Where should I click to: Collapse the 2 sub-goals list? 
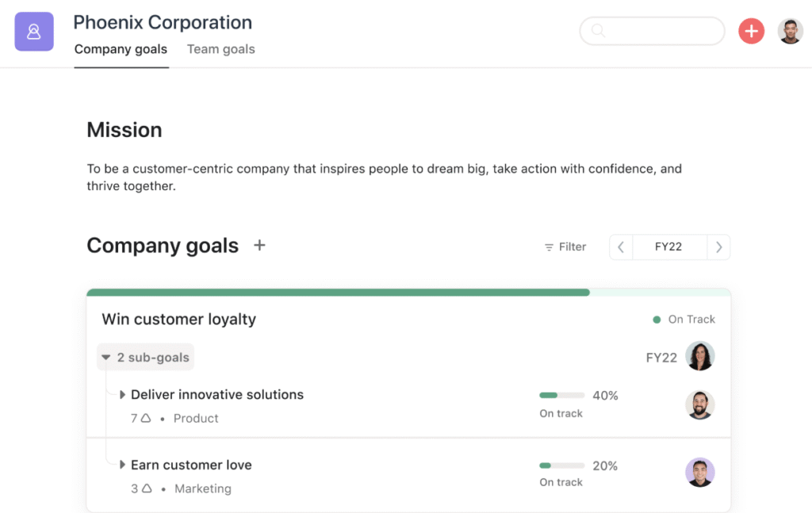tap(145, 357)
